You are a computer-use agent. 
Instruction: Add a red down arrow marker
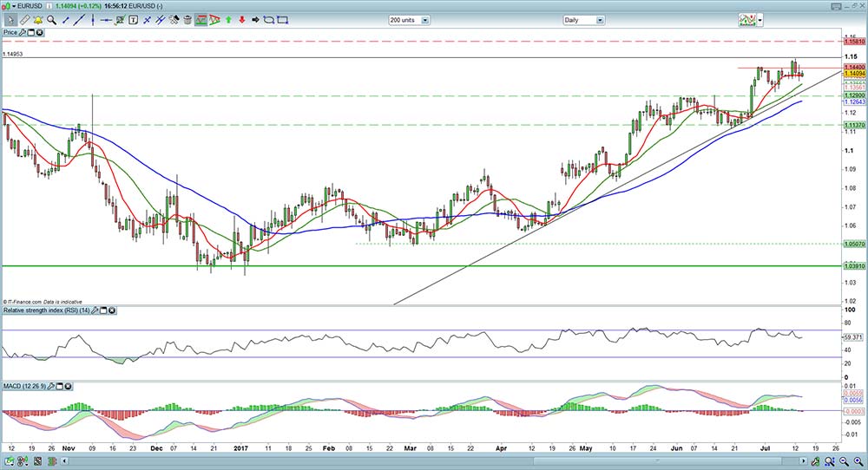(x=242, y=20)
